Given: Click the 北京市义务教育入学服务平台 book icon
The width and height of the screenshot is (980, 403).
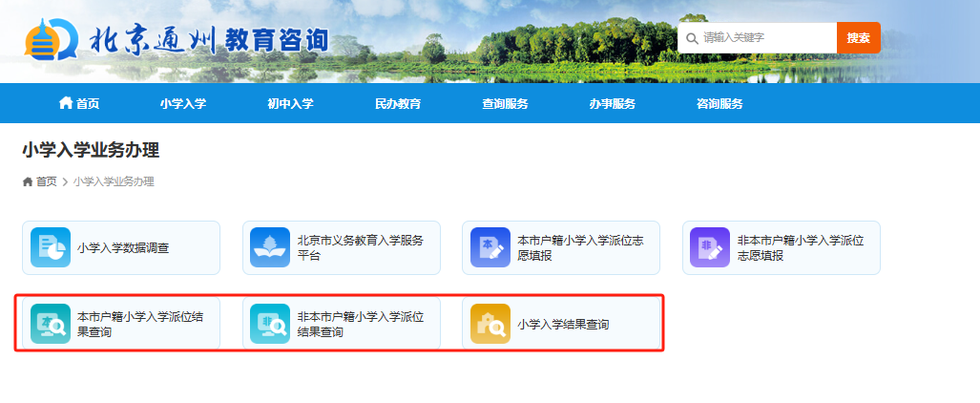Looking at the screenshot, I should (x=270, y=247).
